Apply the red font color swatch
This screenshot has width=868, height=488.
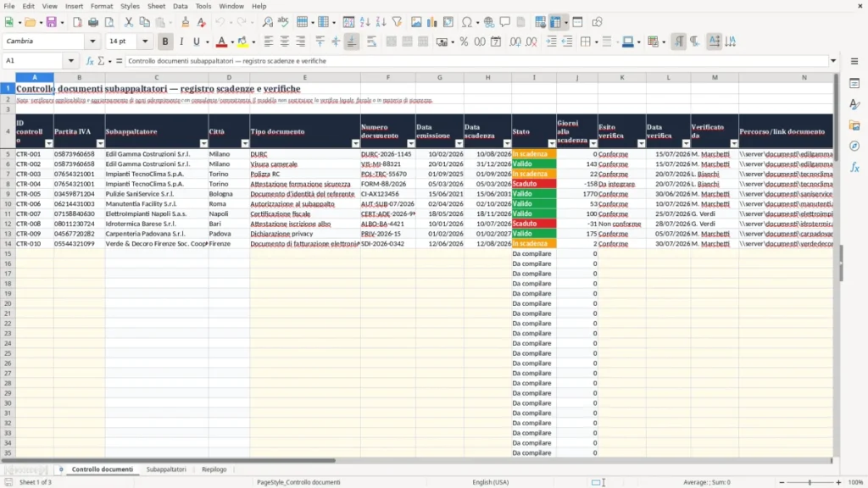pos(221,42)
